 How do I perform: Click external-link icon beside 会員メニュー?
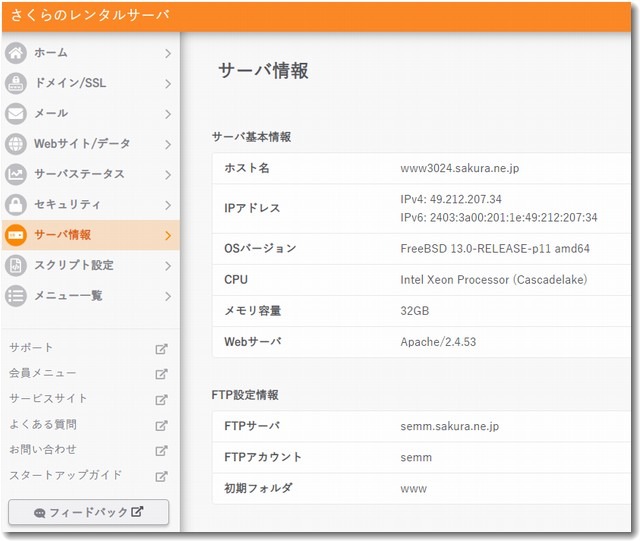coord(161,374)
